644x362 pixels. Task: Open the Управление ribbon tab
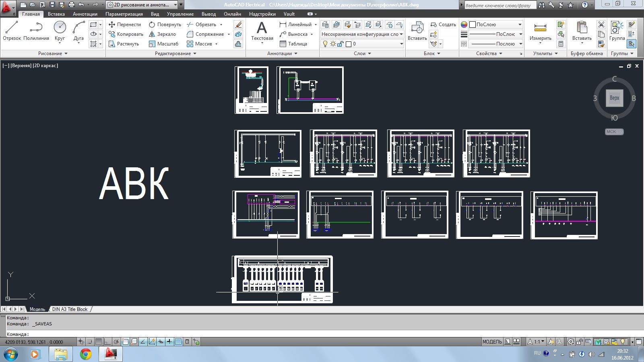[180, 14]
